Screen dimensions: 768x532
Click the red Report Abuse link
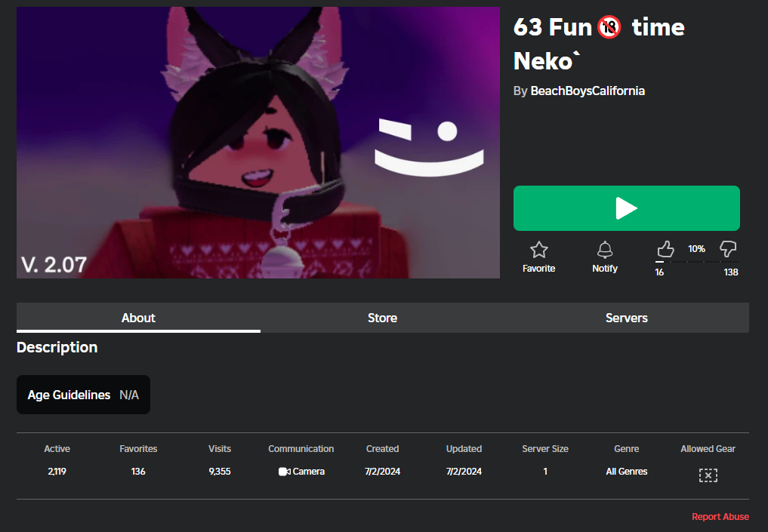[720, 517]
